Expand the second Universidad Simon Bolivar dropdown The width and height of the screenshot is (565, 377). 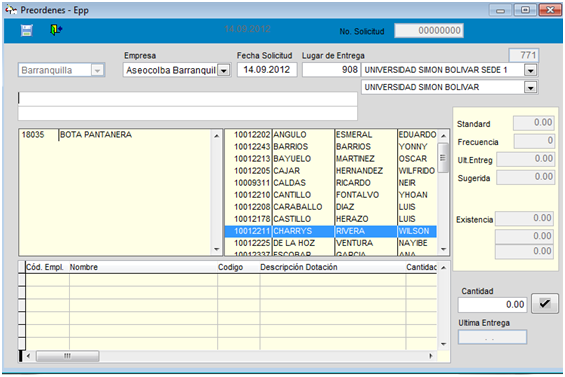tap(530, 88)
